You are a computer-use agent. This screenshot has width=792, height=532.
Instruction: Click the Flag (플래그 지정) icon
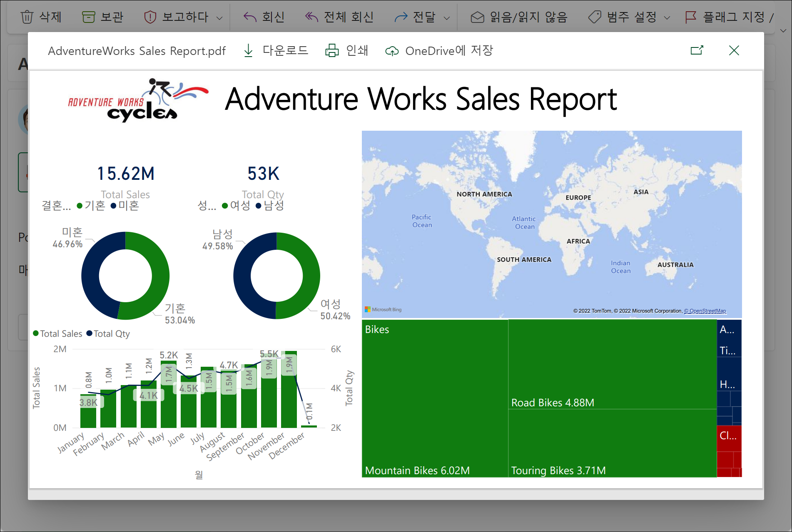pyautogui.click(x=691, y=17)
